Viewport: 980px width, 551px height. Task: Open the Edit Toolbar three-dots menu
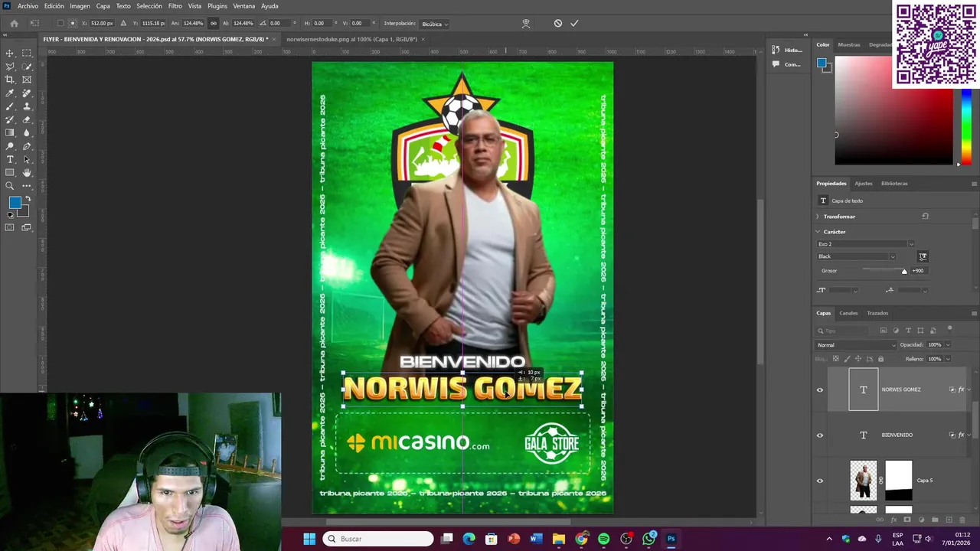(27, 186)
